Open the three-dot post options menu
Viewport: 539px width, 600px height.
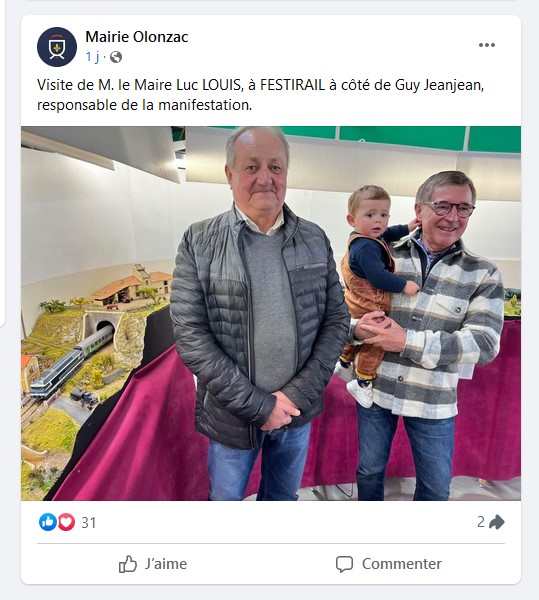tap(487, 45)
